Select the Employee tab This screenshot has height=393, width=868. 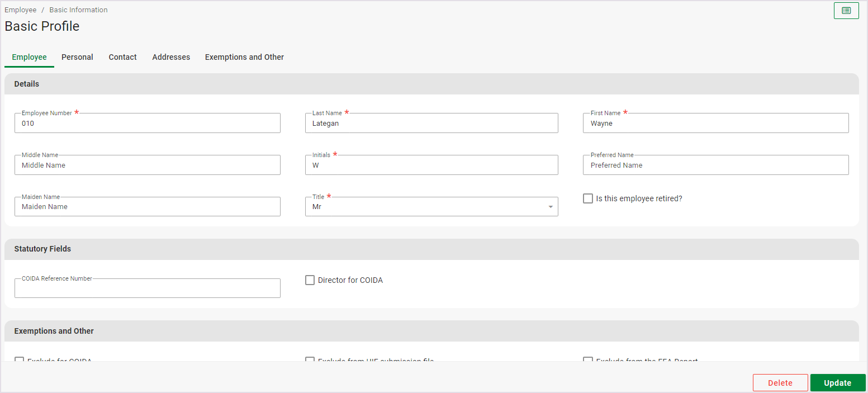(x=29, y=57)
